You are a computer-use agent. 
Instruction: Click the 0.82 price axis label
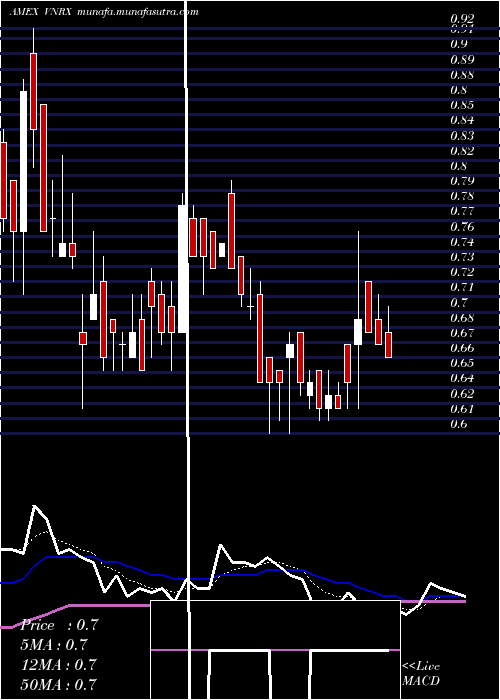tap(462, 151)
